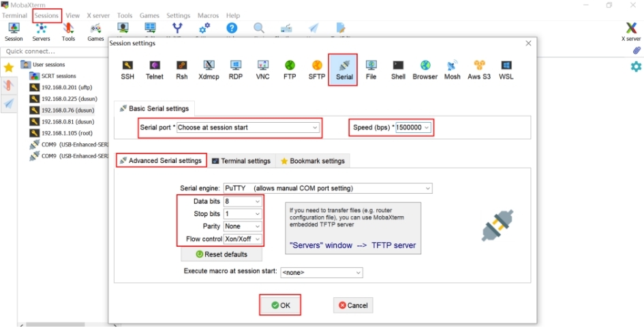This screenshot has width=644, height=328.
Task: Open the X server menu
Action: [98, 15]
